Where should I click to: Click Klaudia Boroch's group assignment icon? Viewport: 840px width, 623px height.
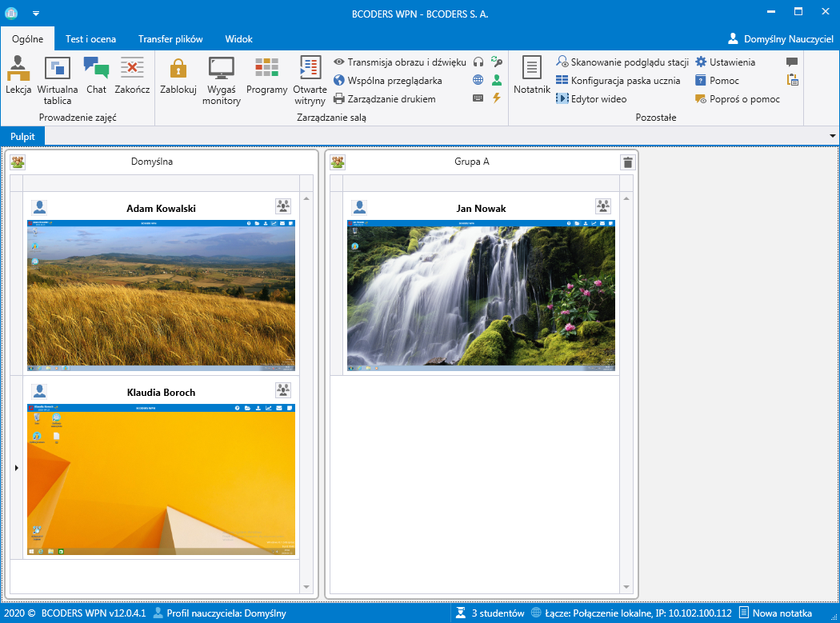coord(283,390)
